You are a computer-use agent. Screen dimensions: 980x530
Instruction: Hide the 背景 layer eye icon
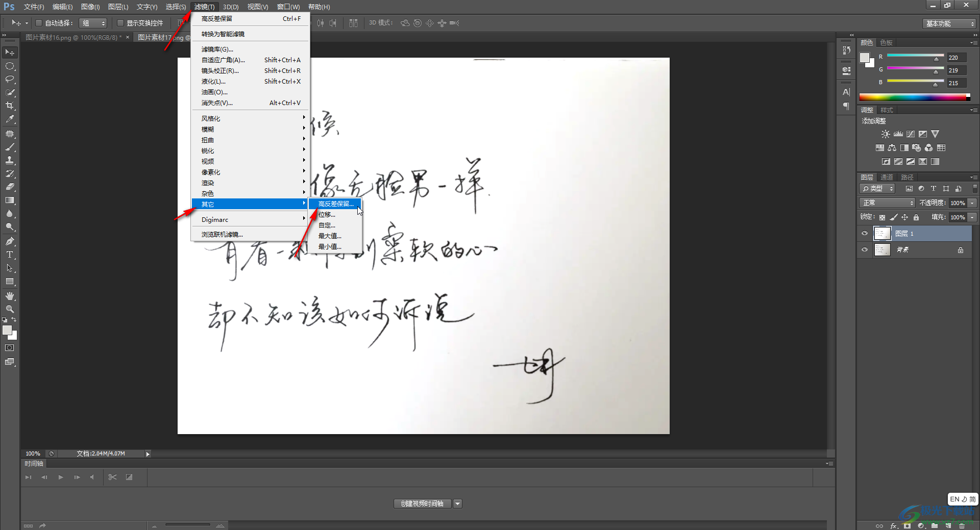click(x=865, y=250)
